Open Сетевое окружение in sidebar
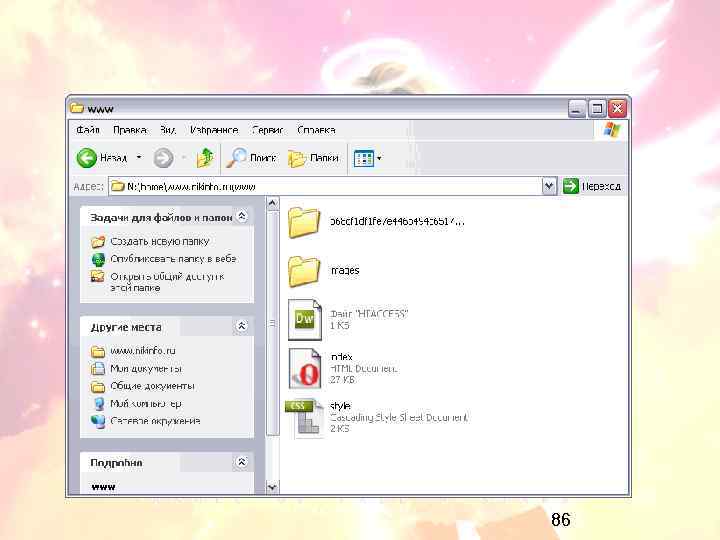Viewport: 720px width, 540px height. pos(155,421)
